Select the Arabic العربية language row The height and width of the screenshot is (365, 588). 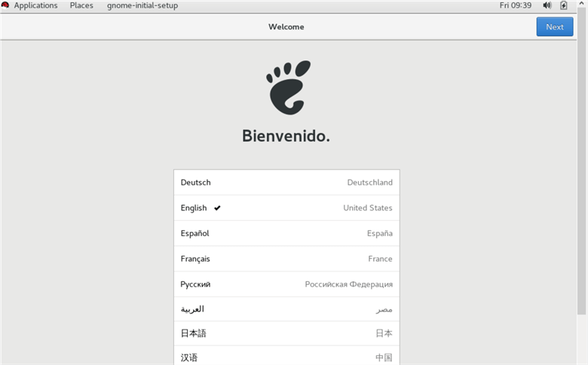(x=286, y=309)
